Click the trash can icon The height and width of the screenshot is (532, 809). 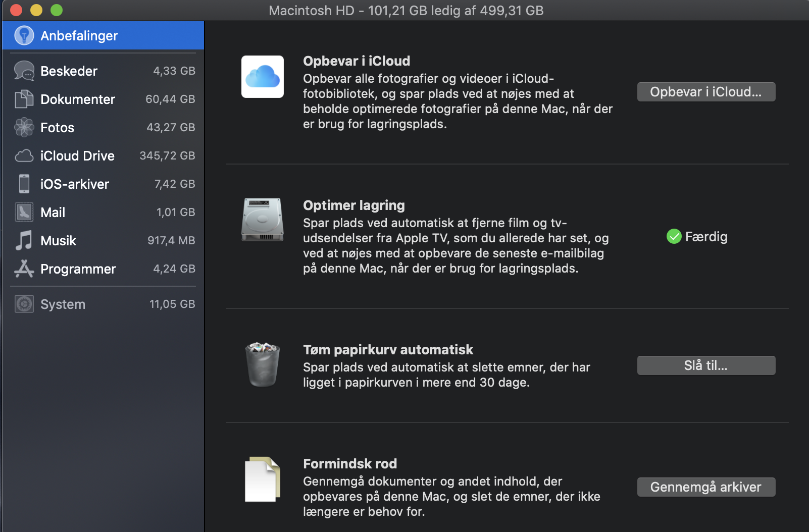[262, 364]
